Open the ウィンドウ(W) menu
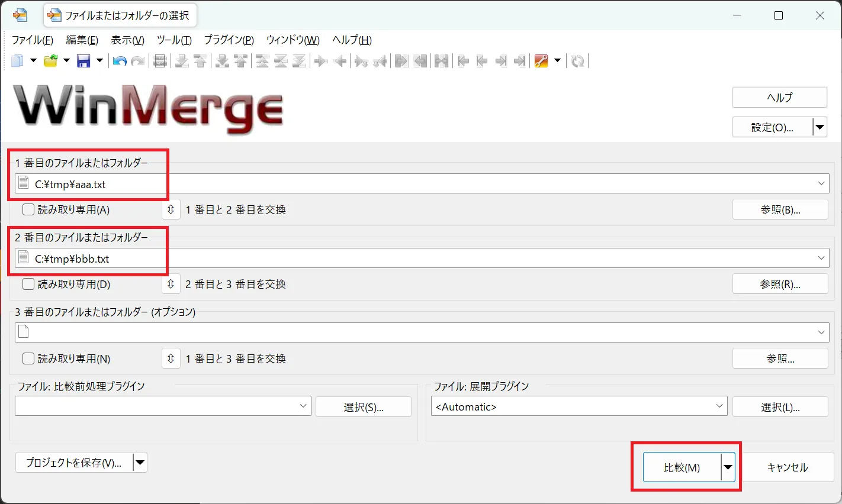 (293, 40)
